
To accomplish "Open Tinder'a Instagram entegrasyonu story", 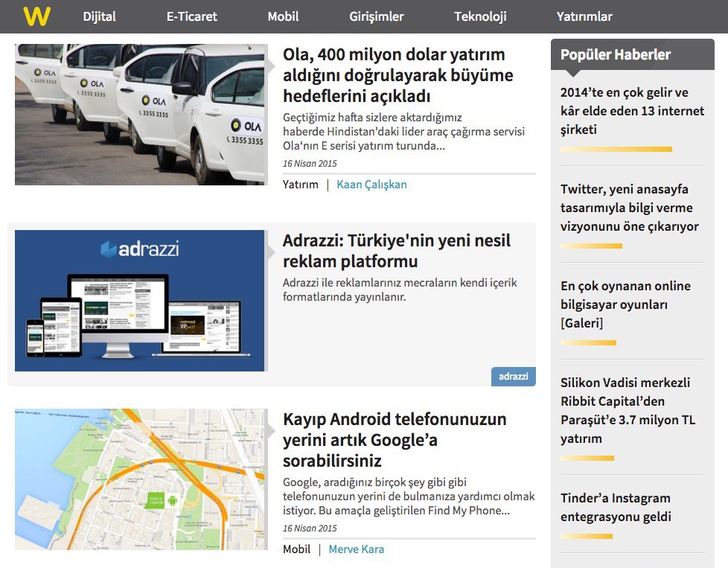I will [615, 507].
